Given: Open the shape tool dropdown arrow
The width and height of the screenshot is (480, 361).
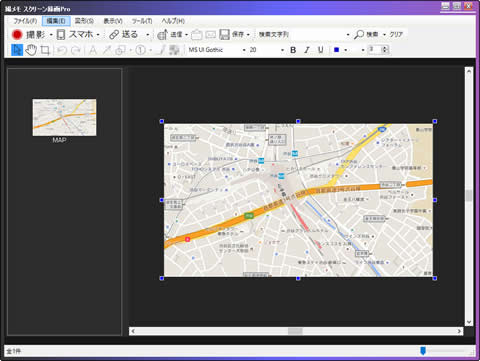Looking at the screenshot, I should tap(131, 50).
